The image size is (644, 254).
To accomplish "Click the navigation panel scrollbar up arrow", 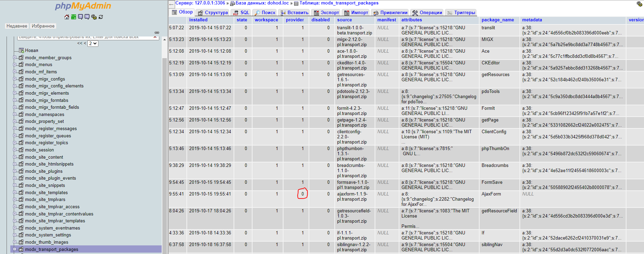I will pyautogui.click(x=164, y=40).
